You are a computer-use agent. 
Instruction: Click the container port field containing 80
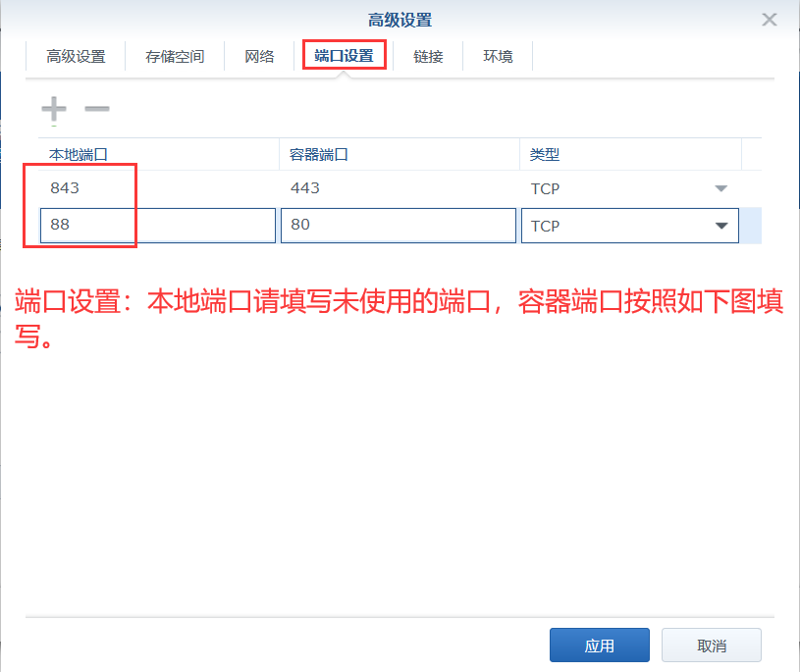point(398,225)
